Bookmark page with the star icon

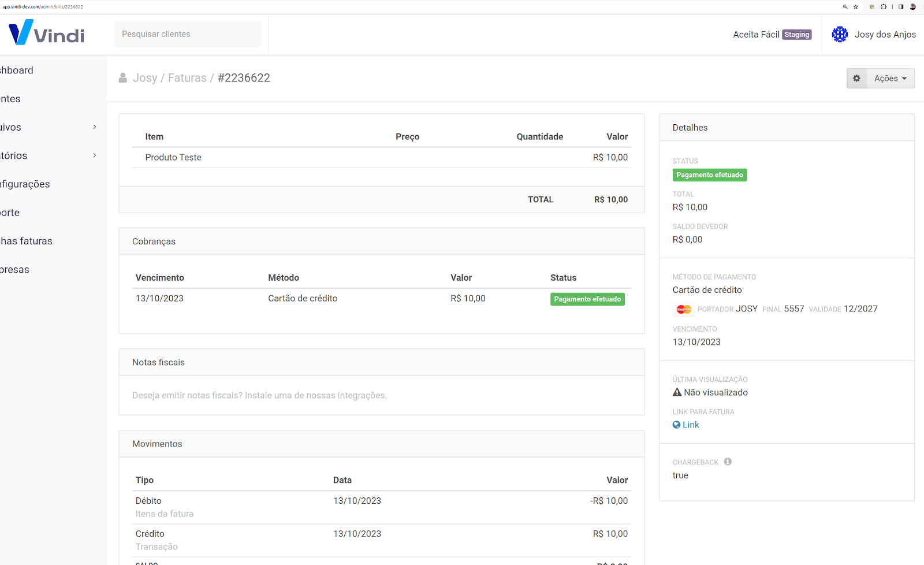point(856,7)
